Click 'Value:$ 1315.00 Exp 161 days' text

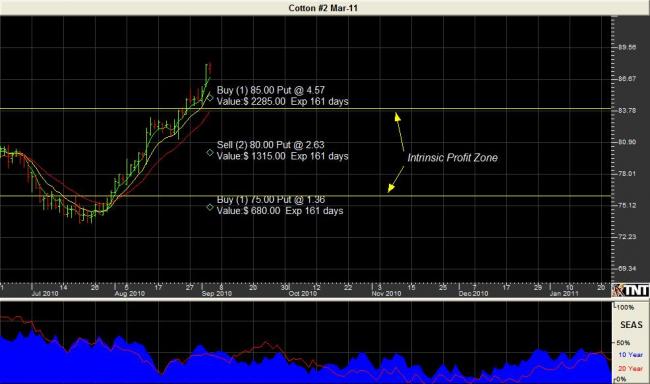pos(282,156)
